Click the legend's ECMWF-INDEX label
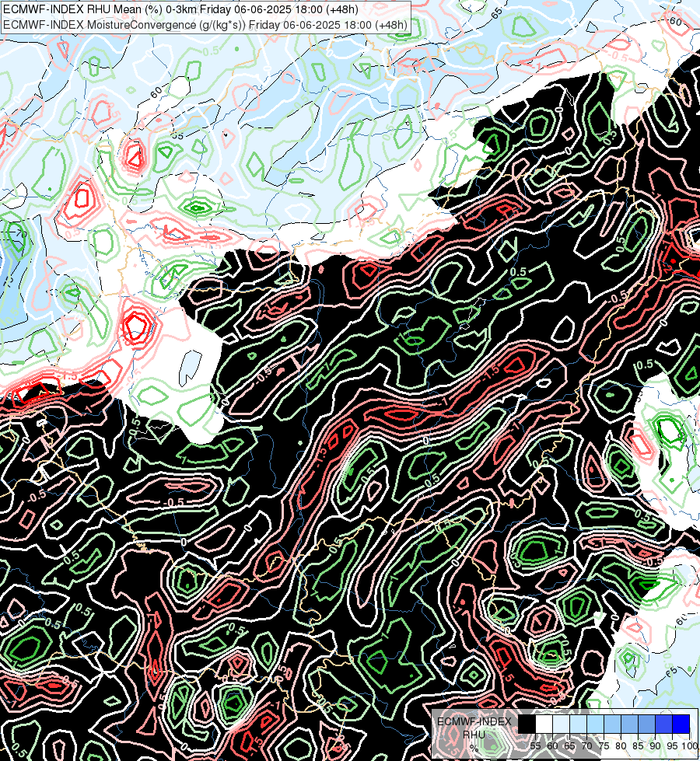This screenshot has width=700, height=761. [474, 721]
